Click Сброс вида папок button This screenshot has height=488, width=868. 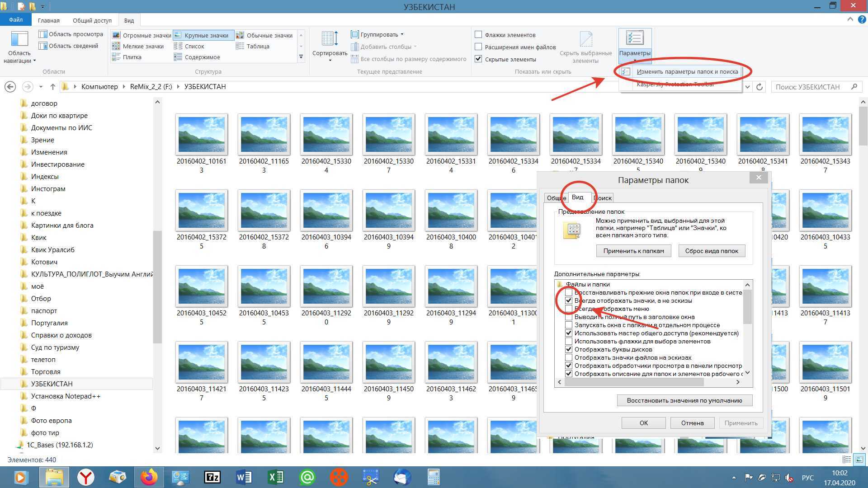pyautogui.click(x=712, y=251)
